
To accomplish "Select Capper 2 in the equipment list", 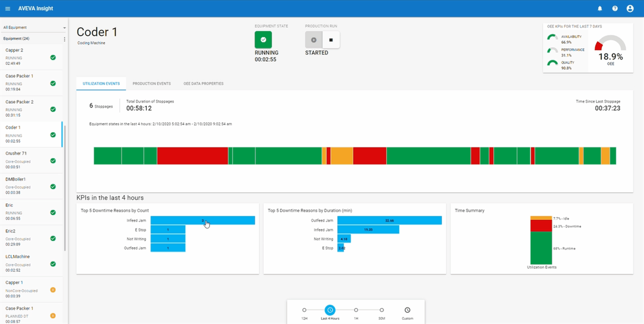I will pos(31,57).
